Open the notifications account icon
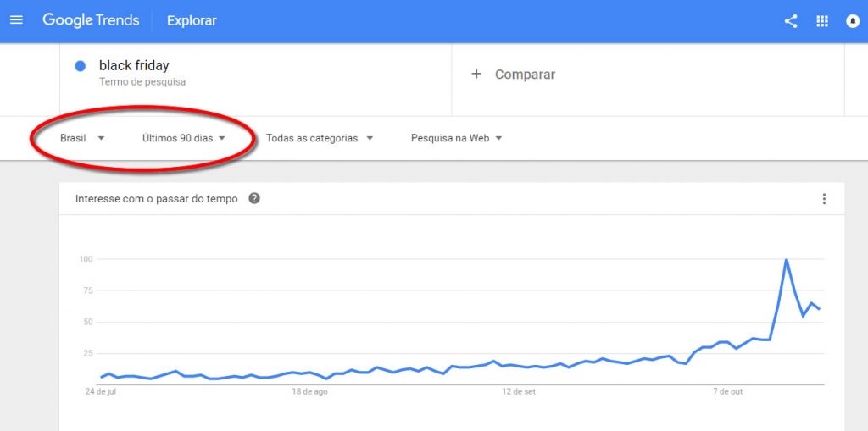This screenshot has height=431, width=868. pos(853,21)
